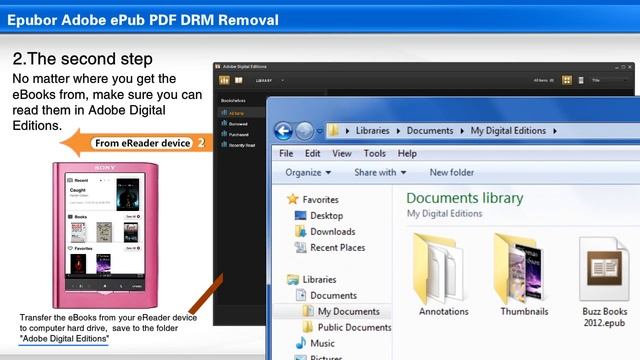The image size is (640, 360).
Task: Click the Documents library icon
Action: coord(301,295)
